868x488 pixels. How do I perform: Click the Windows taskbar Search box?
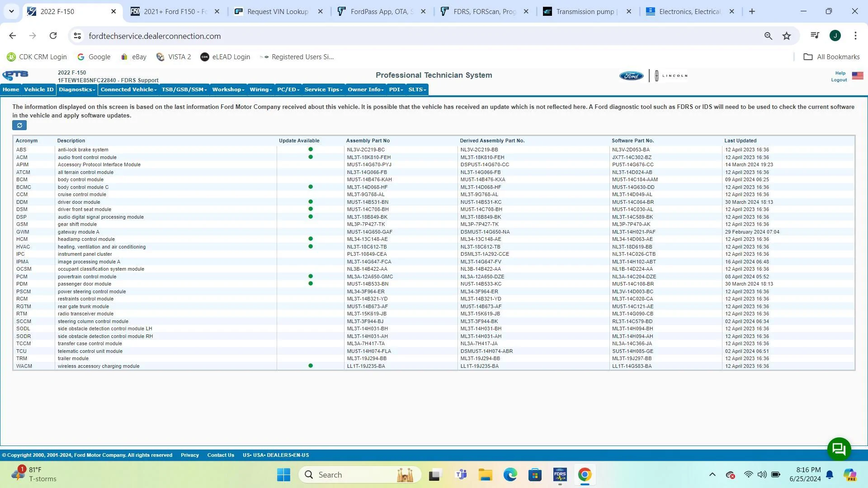(x=360, y=475)
